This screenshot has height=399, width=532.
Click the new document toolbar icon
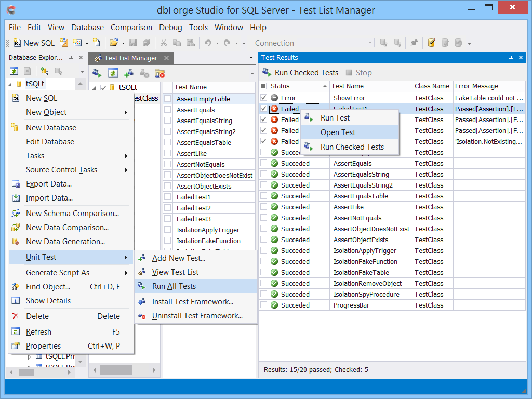pos(97,43)
